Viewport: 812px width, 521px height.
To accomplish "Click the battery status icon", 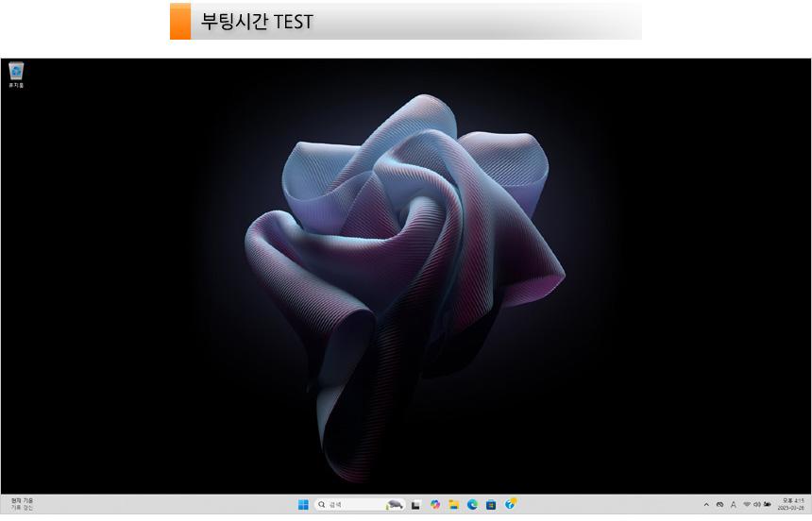I will (x=768, y=504).
